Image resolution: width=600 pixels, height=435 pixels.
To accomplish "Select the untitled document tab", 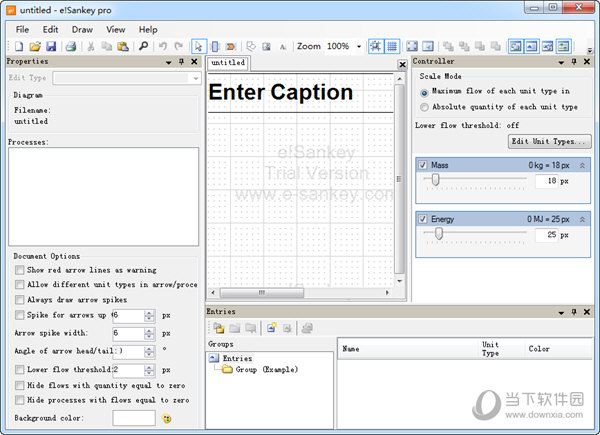I will tap(228, 62).
